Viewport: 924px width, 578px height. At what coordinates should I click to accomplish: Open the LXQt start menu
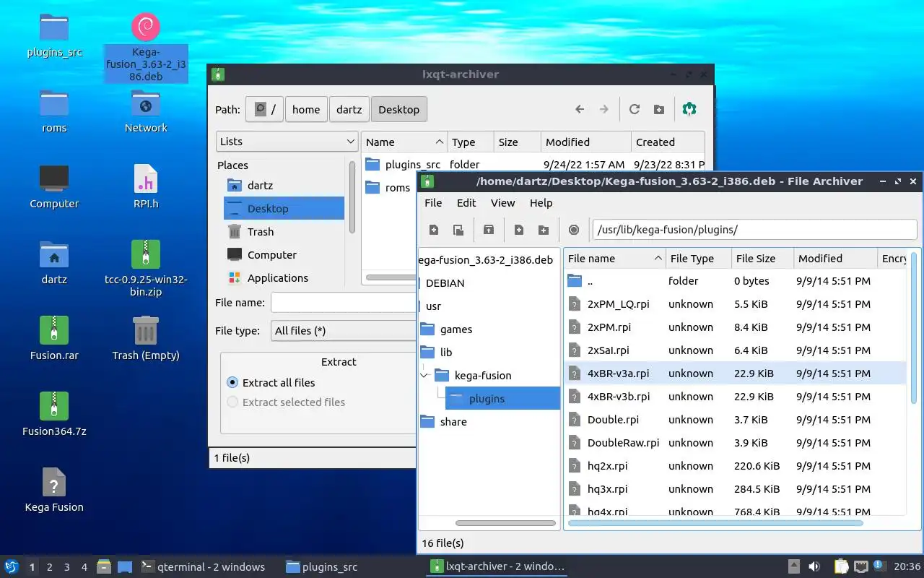(x=11, y=566)
